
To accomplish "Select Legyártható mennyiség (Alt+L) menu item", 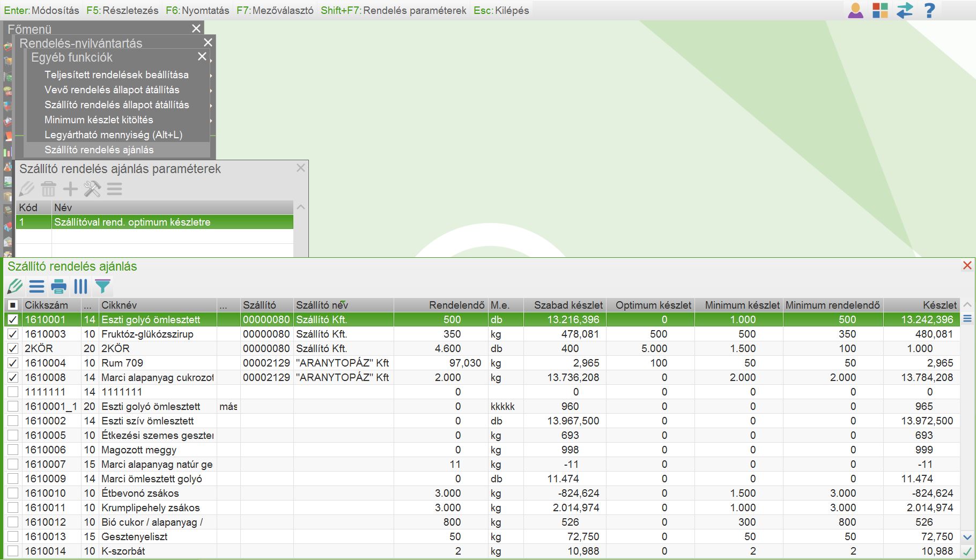I will pos(113,135).
